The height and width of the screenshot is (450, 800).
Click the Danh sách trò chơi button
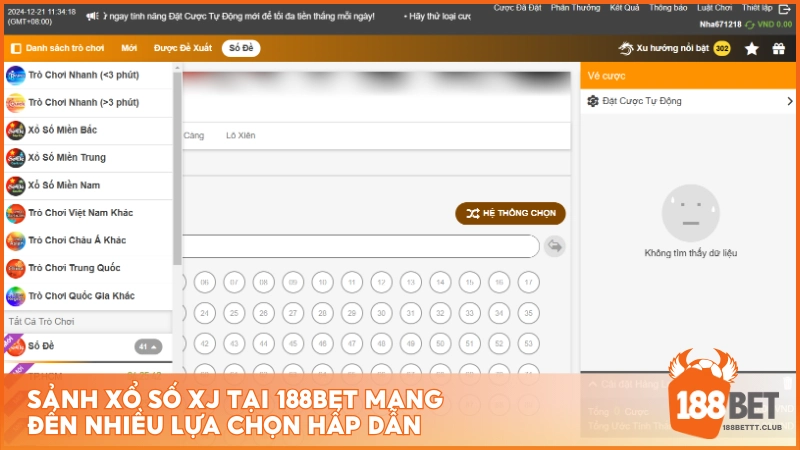57,48
